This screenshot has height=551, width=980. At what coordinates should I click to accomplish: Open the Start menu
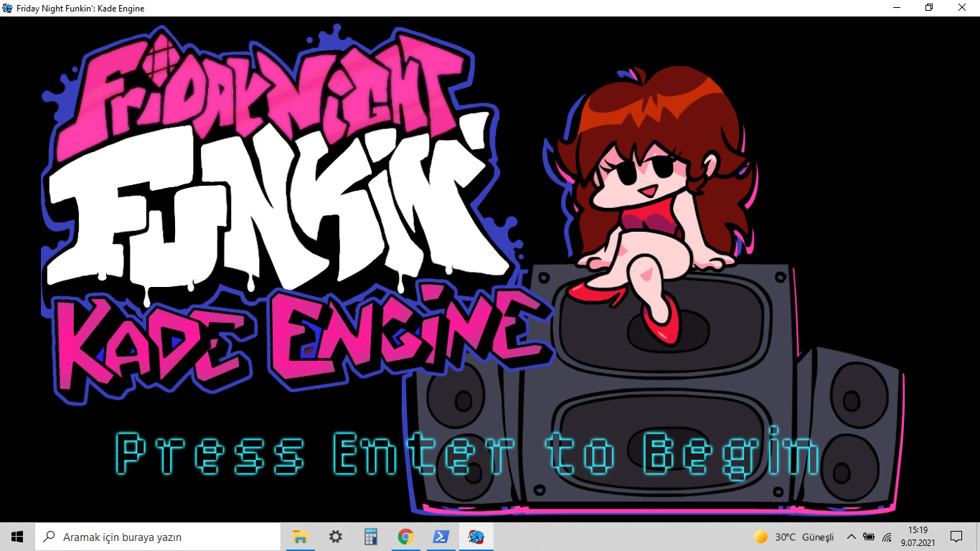click(17, 536)
